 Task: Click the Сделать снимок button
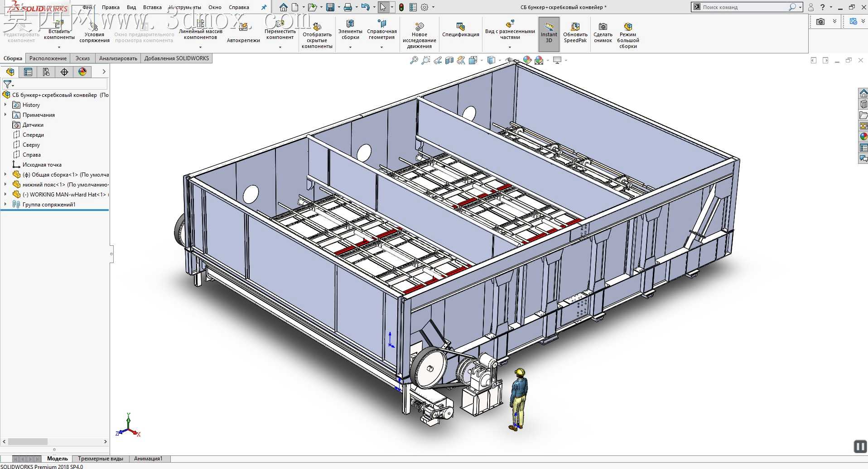point(603,32)
